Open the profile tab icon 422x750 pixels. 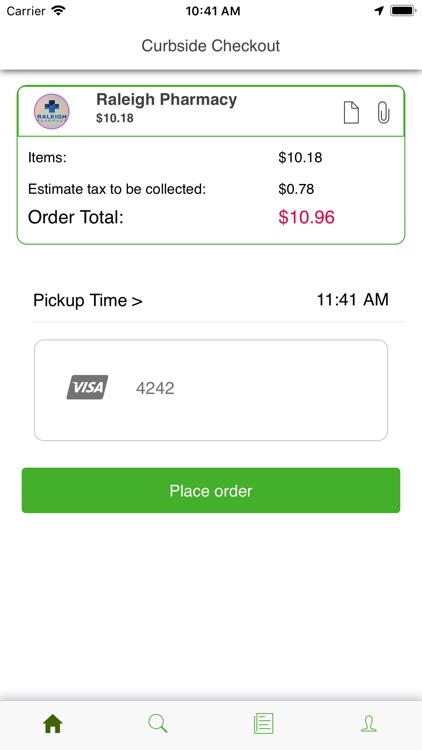[369, 723]
